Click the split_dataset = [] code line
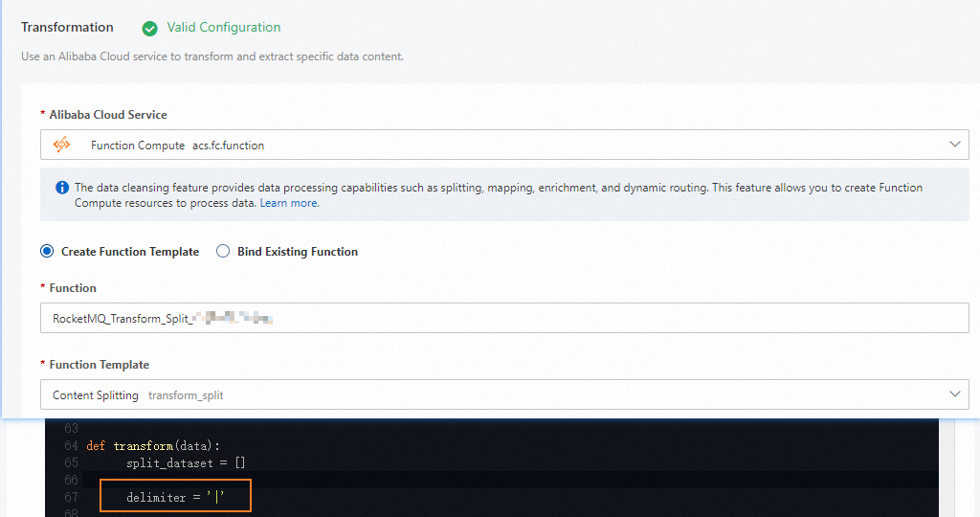 186,462
